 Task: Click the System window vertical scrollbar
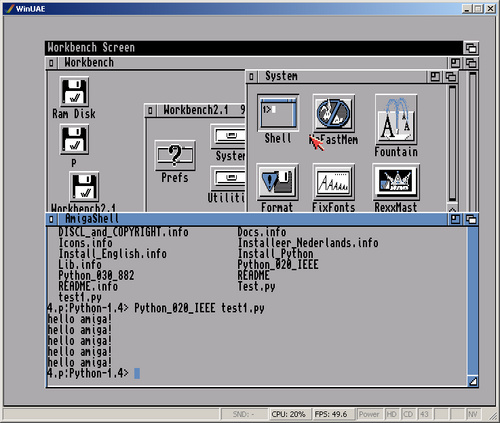[452, 143]
